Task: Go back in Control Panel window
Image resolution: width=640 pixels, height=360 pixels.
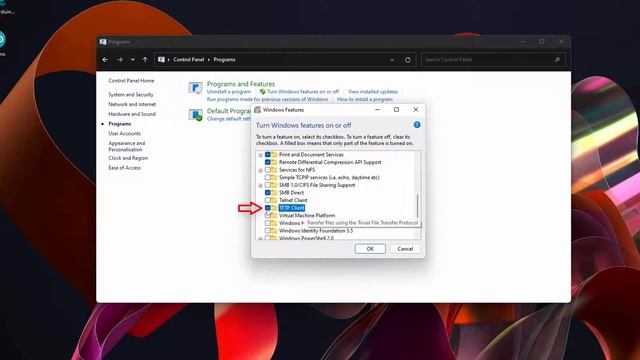Action: (x=105, y=60)
